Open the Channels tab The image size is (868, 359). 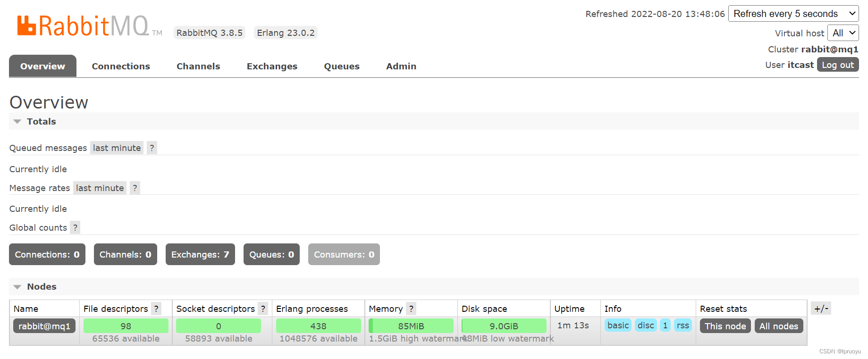coord(198,67)
